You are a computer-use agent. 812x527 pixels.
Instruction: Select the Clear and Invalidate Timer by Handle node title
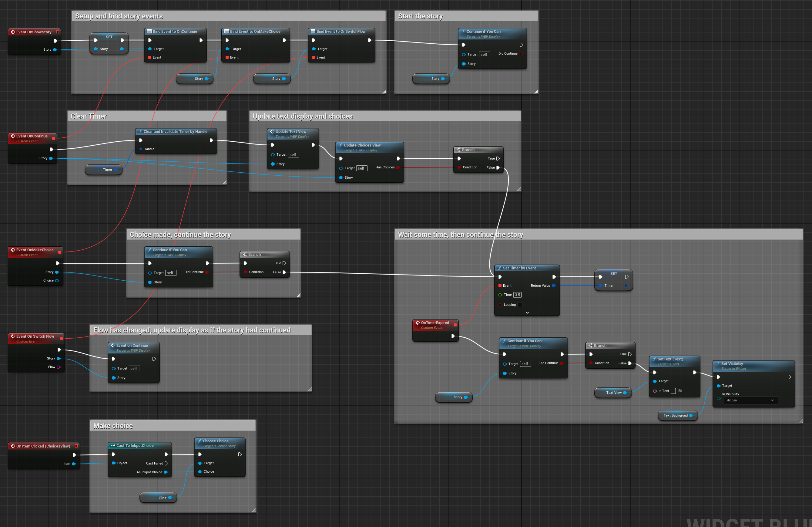click(175, 131)
